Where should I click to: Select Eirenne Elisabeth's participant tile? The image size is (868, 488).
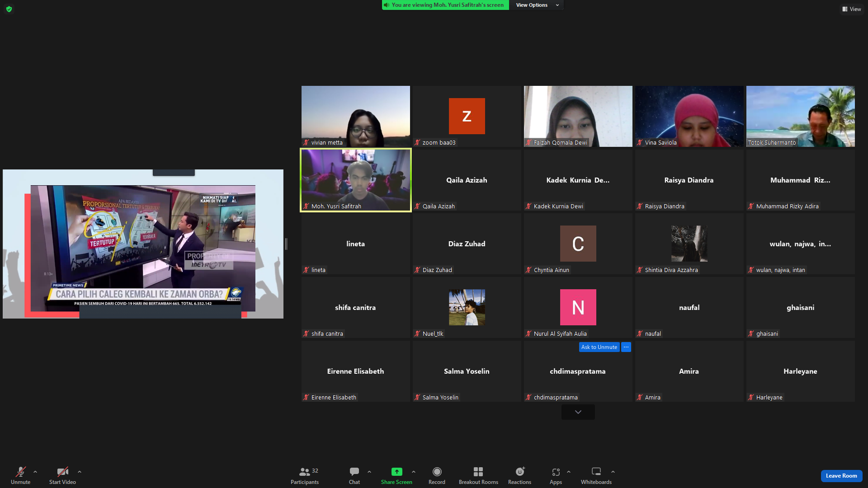pyautogui.click(x=356, y=371)
